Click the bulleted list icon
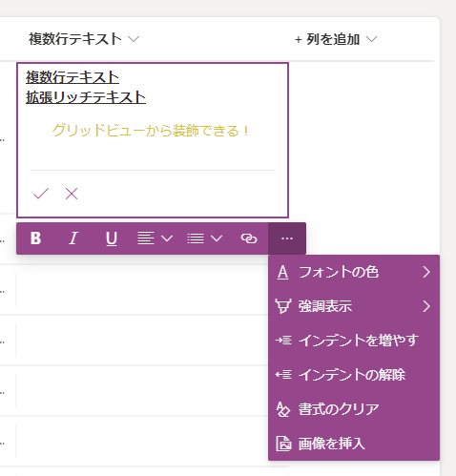This screenshot has width=456, height=476. 196,238
